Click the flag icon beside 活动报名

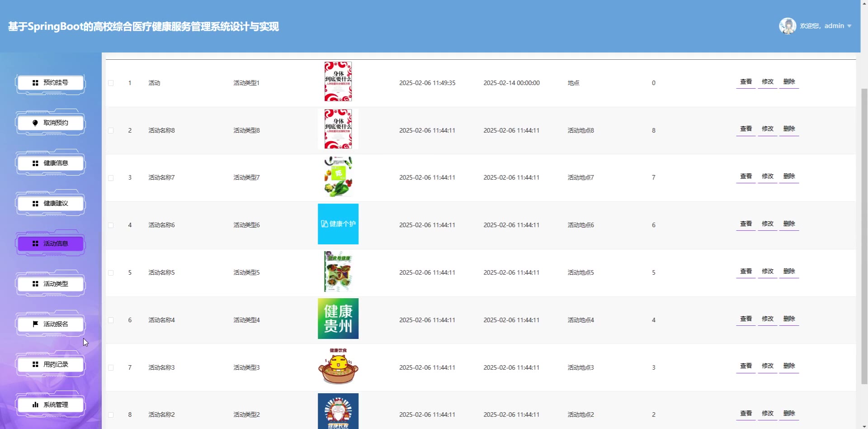(x=35, y=324)
